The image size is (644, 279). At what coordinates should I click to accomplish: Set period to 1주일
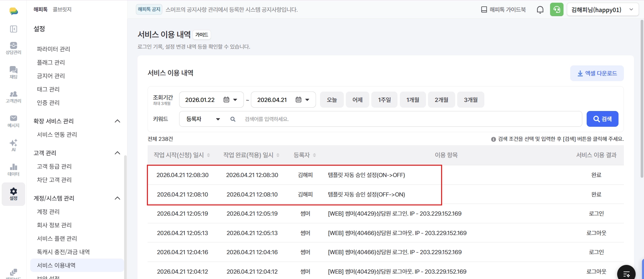tap(384, 100)
